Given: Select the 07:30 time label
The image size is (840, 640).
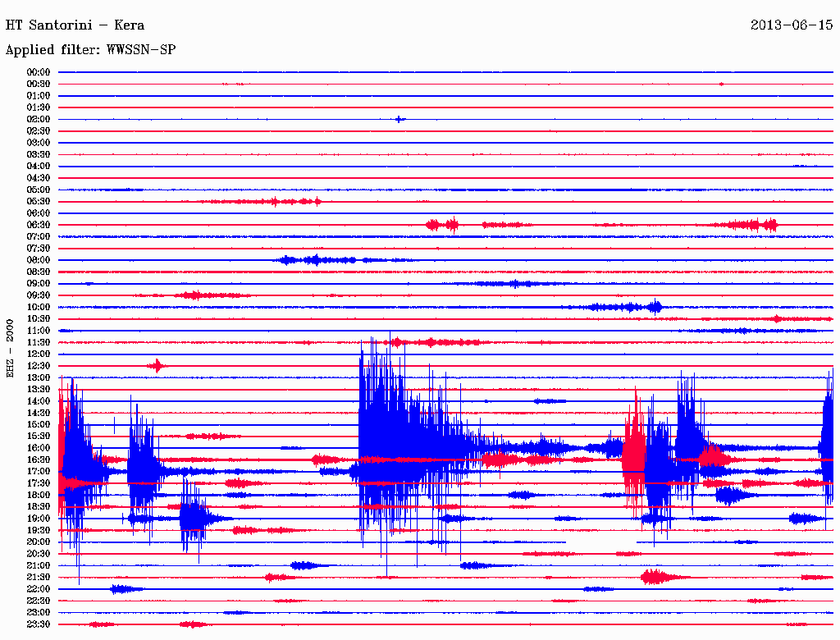Looking at the screenshot, I should pos(39,248).
